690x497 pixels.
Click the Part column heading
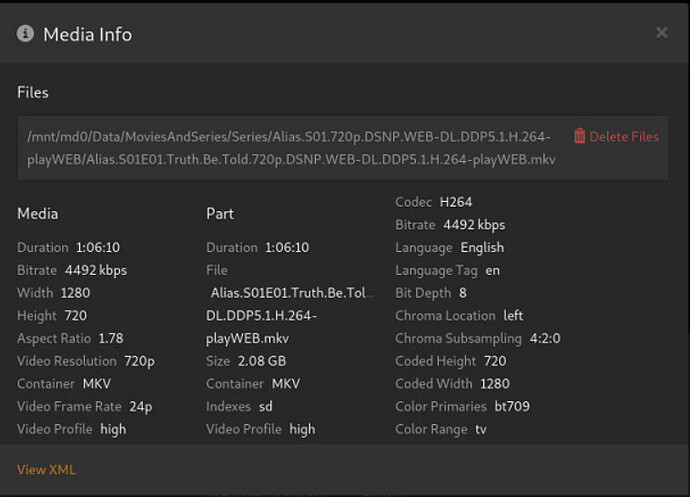tap(220, 213)
